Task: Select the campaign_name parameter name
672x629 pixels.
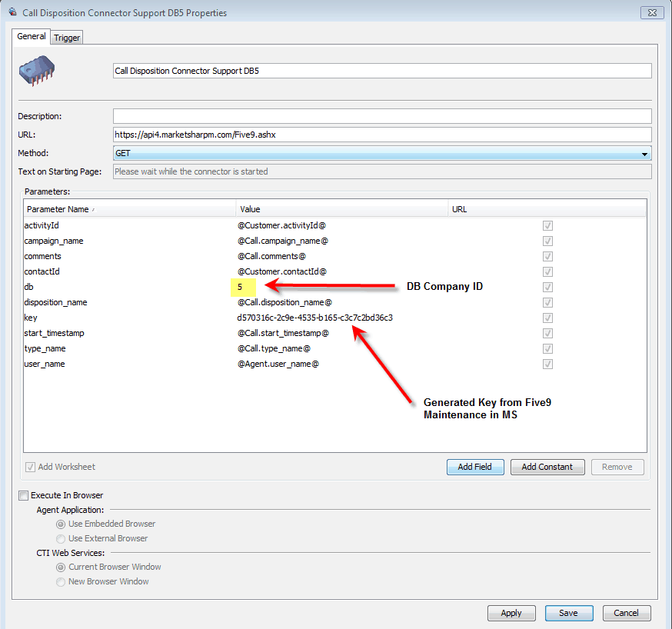Action: point(54,241)
